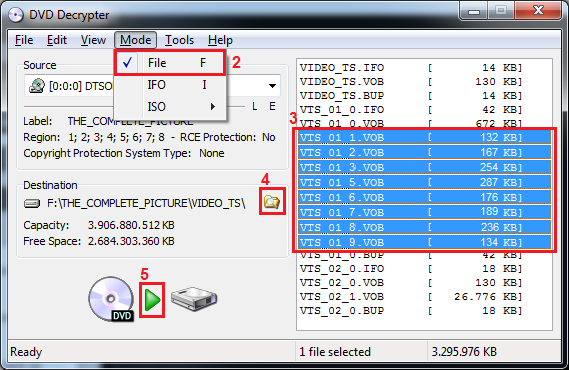Click the hard drive icon beside the arrow

194,299
